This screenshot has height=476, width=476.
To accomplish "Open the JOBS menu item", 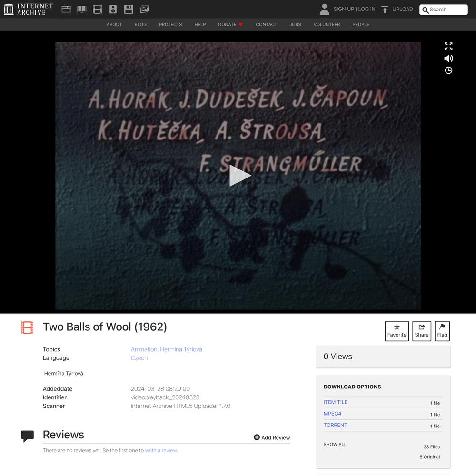I will click(296, 25).
